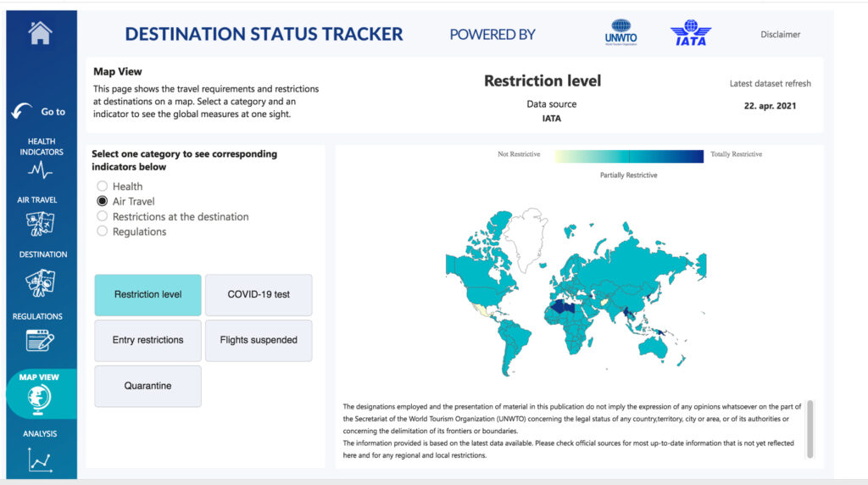Click the 'Not Restrictive' legend label
The height and width of the screenshot is (485, 868).
point(519,154)
